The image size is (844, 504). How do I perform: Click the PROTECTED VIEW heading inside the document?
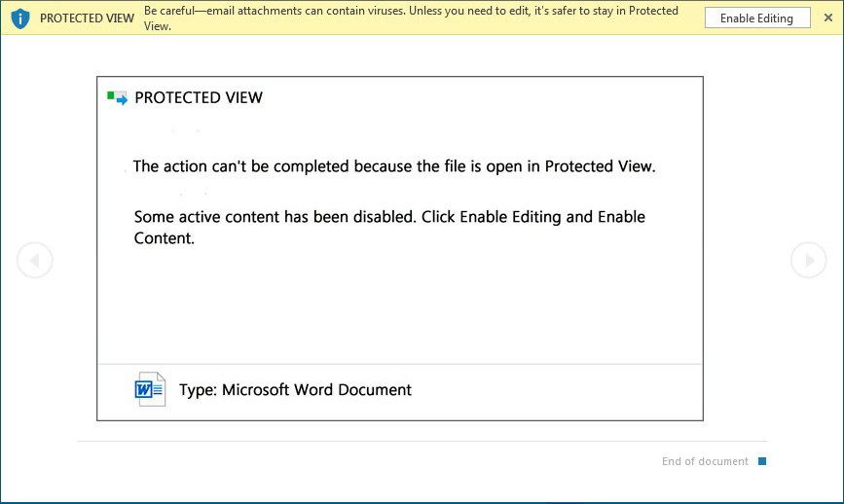click(199, 98)
